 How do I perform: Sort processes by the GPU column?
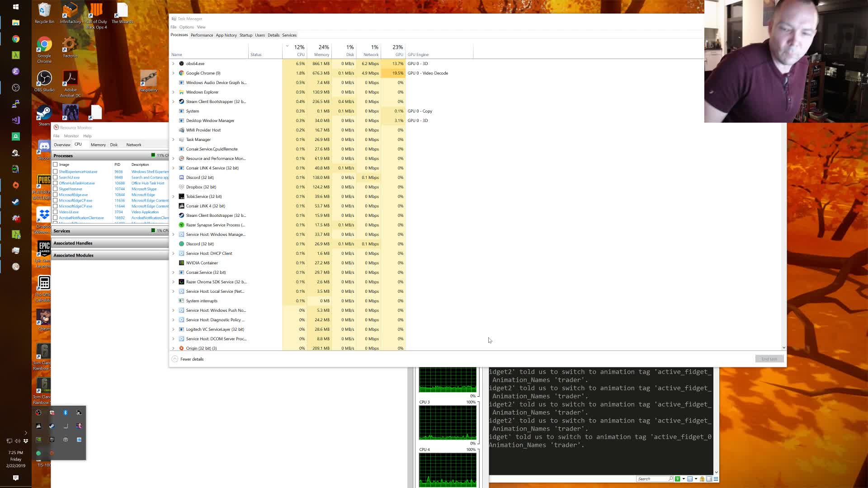[393, 51]
